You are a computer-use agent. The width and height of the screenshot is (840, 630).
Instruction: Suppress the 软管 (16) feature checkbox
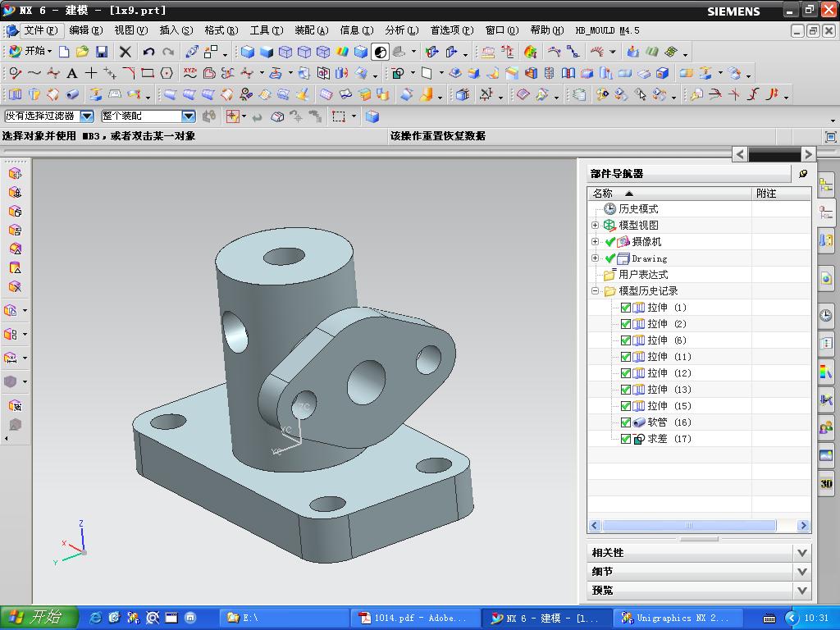tap(625, 422)
